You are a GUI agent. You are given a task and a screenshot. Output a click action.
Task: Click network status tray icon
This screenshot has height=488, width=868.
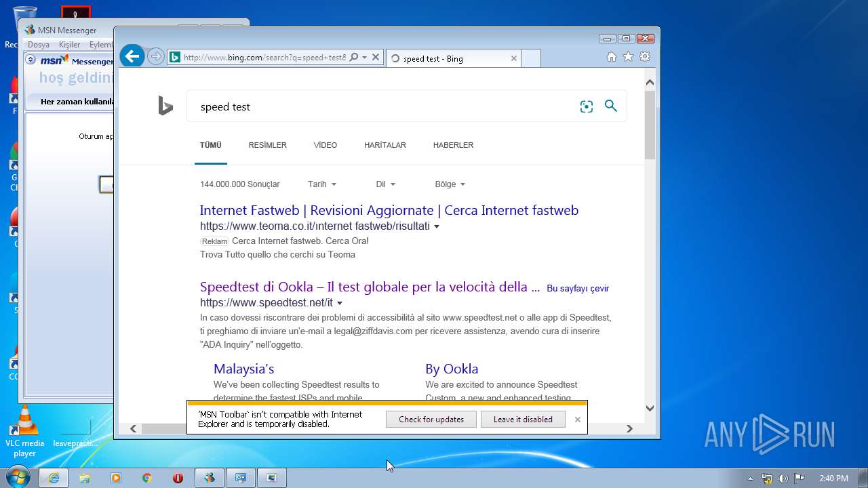[x=767, y=479]
